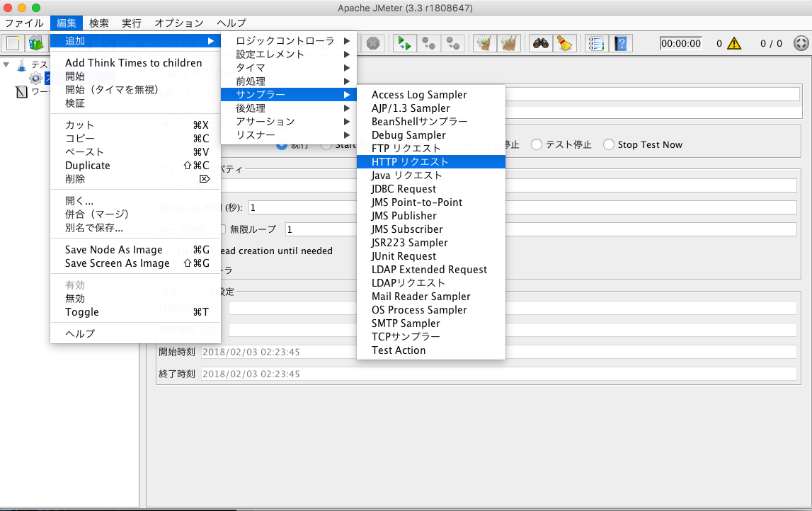Screen dimensions: 812x511
Task: Check the 無限ループ checkbox
Action: (221, 229)
